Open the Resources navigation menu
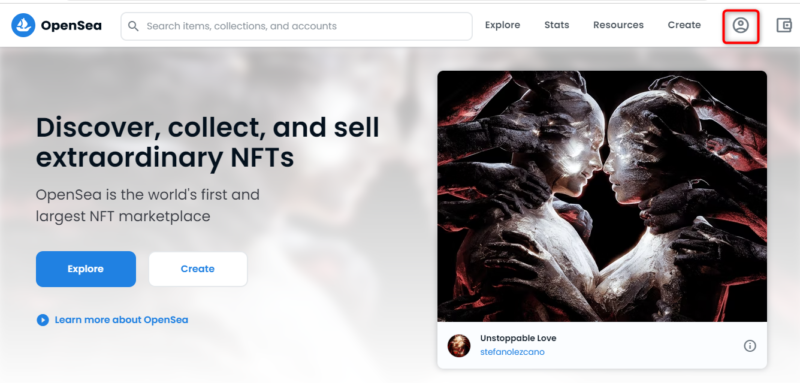Screen dimensions: 800x383 click(618, 25)
